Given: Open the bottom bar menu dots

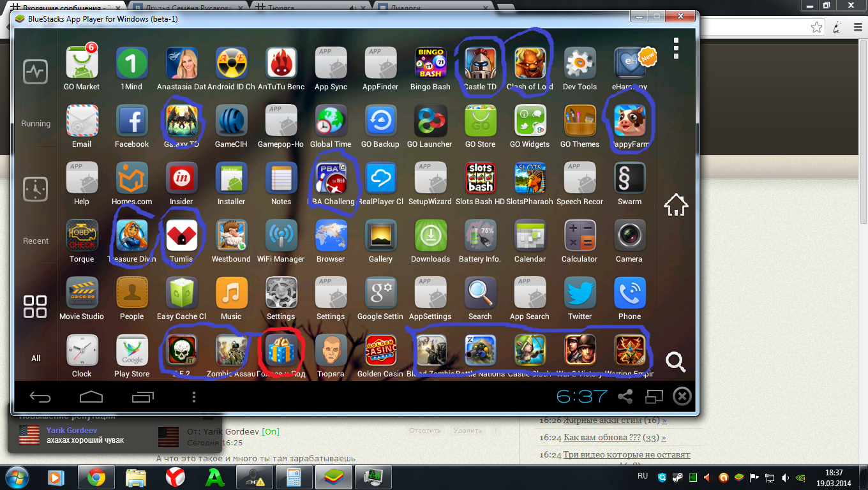Looking at the screenshot, I should [194, 397].
